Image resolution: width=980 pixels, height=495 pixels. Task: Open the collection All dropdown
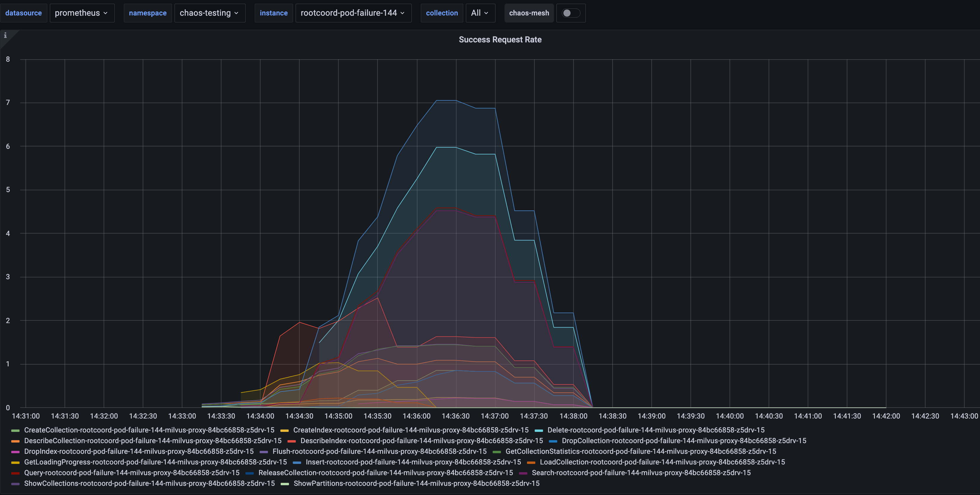pyautogui.click(x=480, y=13)
